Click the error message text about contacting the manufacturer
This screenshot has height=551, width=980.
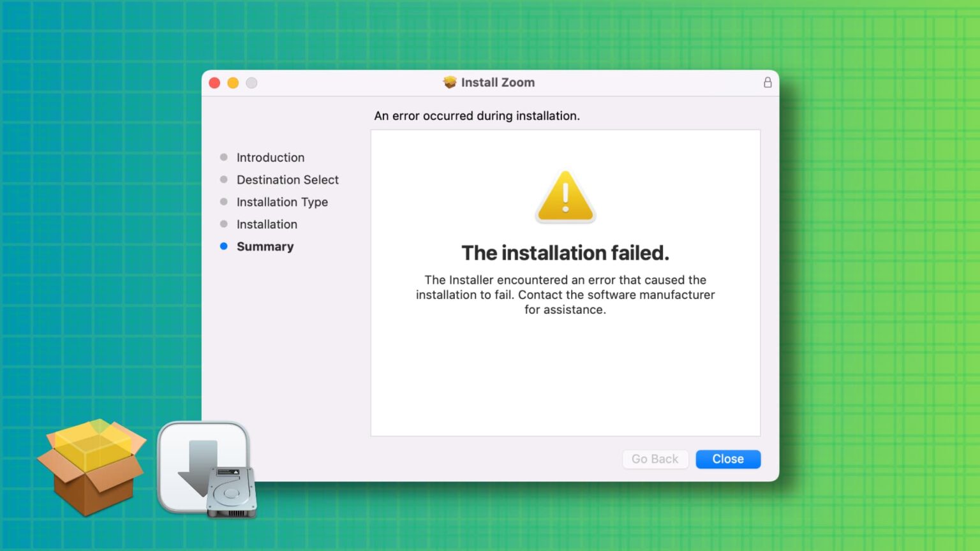click(x=565, y=295)
